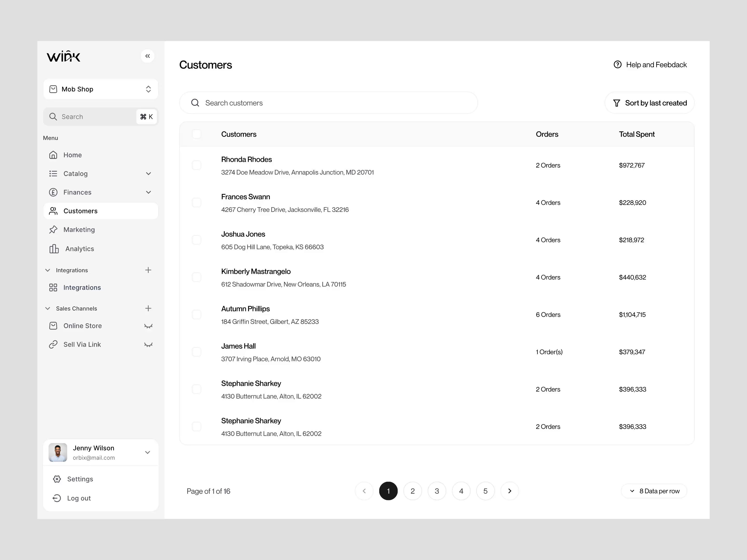Go to previous page with left arrow
This screenshot has width=747, height=560.
point(364,491)
